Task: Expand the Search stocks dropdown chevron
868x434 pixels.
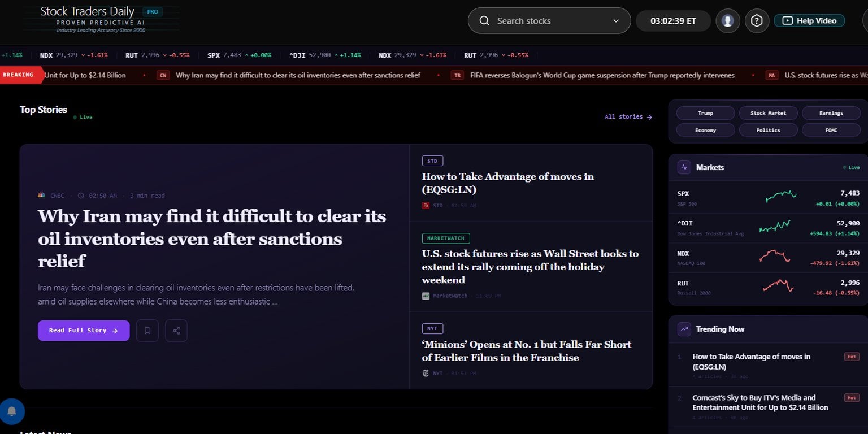Action: tap(615, 21)
